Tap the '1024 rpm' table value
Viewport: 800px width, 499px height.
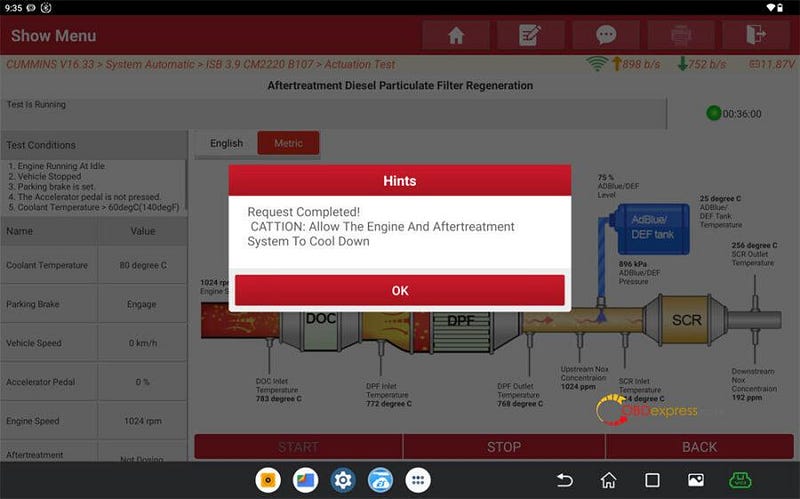point(143,421)
